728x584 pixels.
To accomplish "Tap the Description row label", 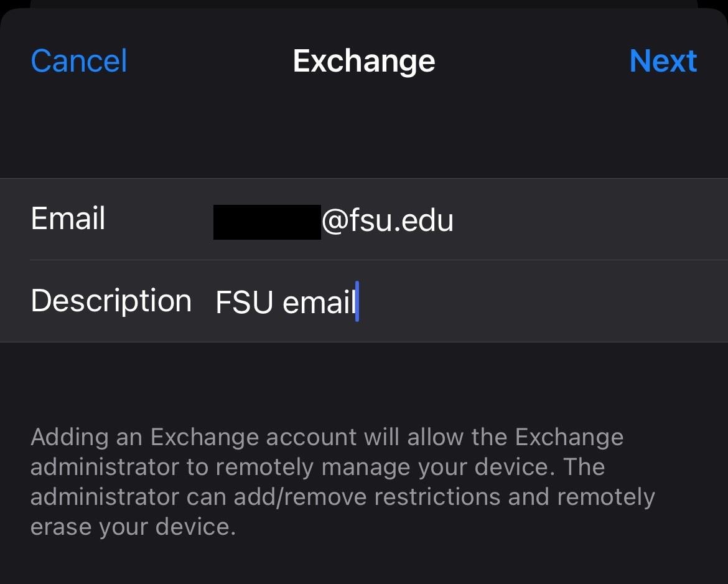I will (x=111, y=300).
